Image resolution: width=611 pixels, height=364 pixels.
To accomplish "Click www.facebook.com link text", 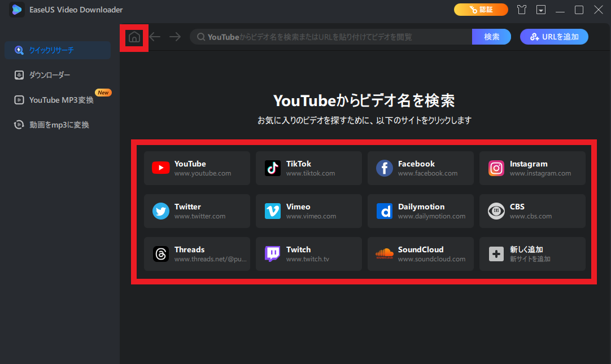I will point(427,173).
